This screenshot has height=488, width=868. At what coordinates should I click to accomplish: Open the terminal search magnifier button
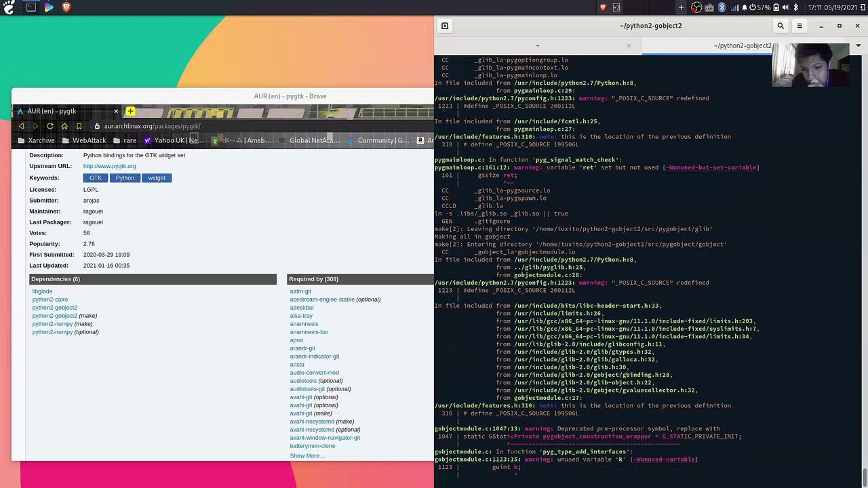click(781, 26)
